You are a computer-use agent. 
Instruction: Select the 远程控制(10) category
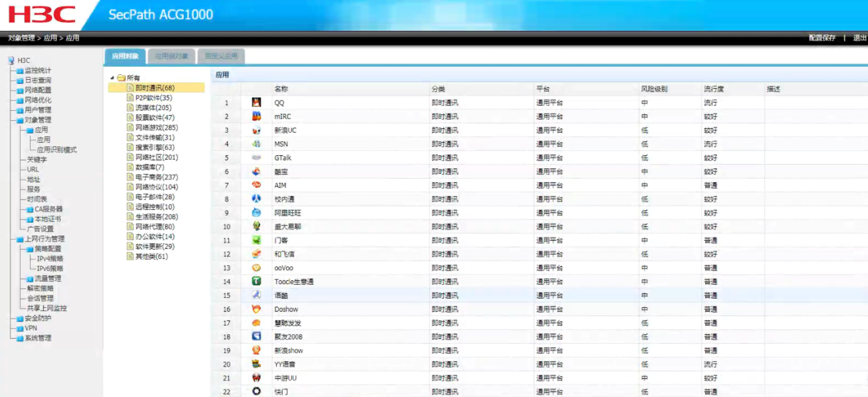(x=155, y=207)
